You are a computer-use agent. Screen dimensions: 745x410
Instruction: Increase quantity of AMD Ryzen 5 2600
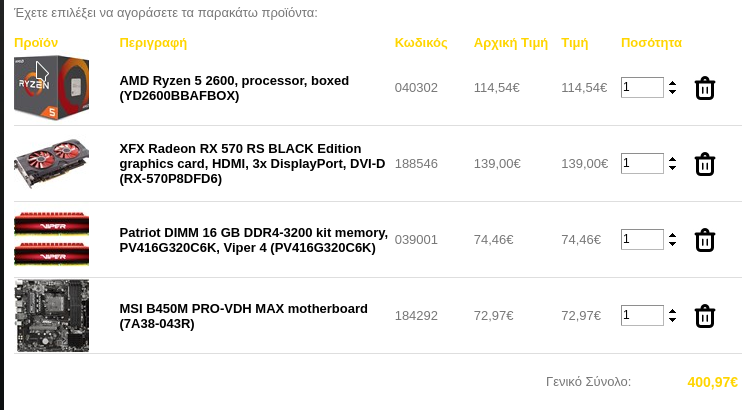pos(672,84)
